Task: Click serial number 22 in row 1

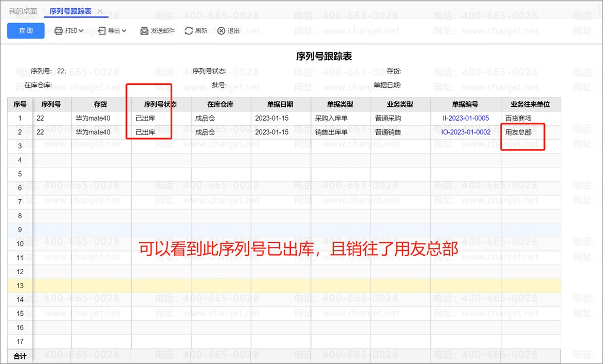Action: 41,118
